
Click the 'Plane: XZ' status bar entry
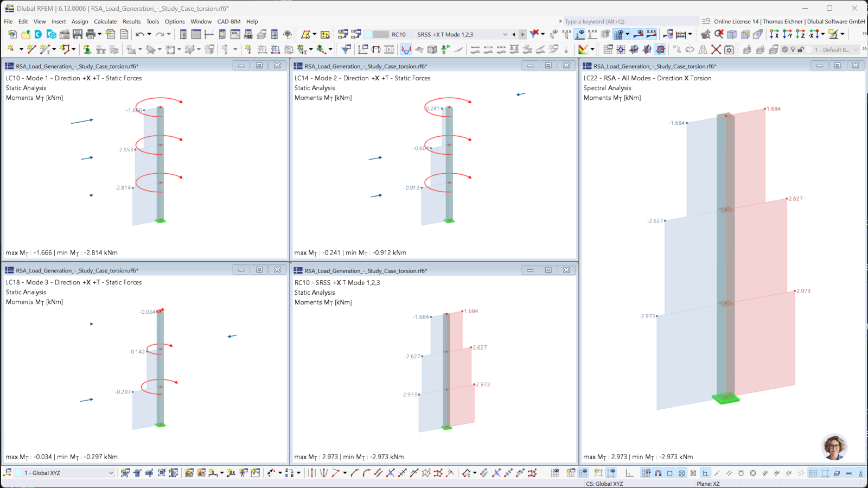(708, 484)
